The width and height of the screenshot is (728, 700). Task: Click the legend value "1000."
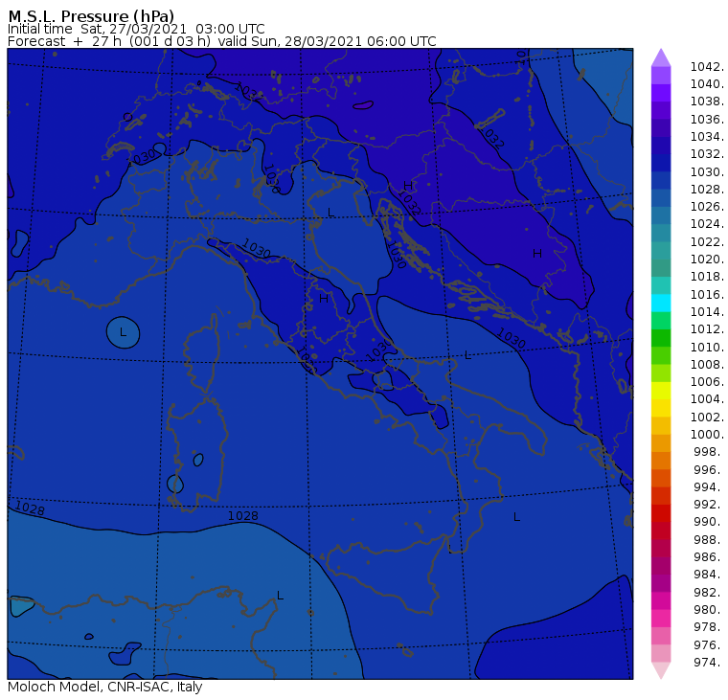[707, 435]
